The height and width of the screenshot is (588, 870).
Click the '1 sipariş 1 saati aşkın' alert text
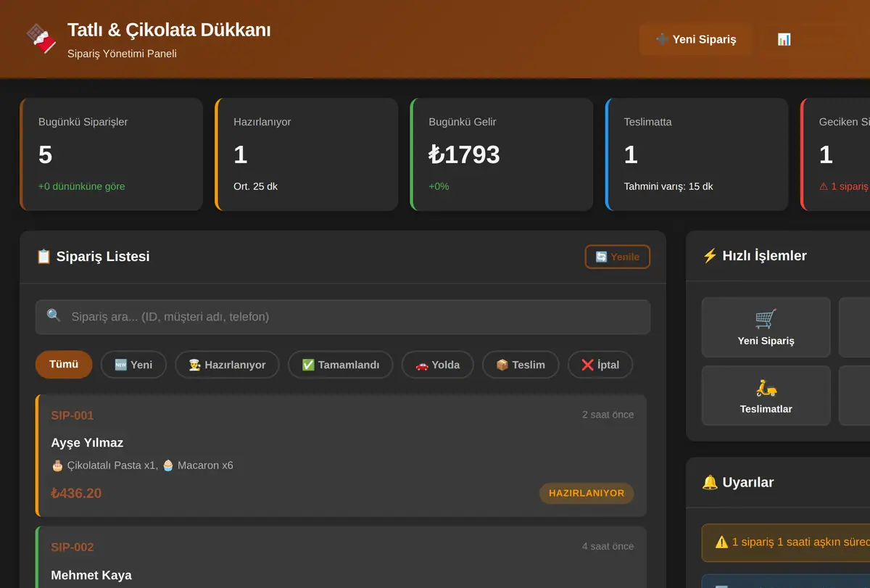point(800,542)
